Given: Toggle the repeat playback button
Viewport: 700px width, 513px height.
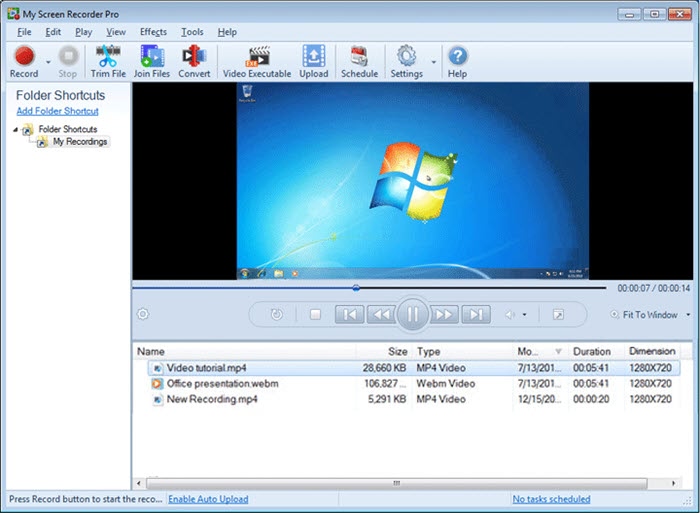Looking at the screenshot, I should [277, 314].
